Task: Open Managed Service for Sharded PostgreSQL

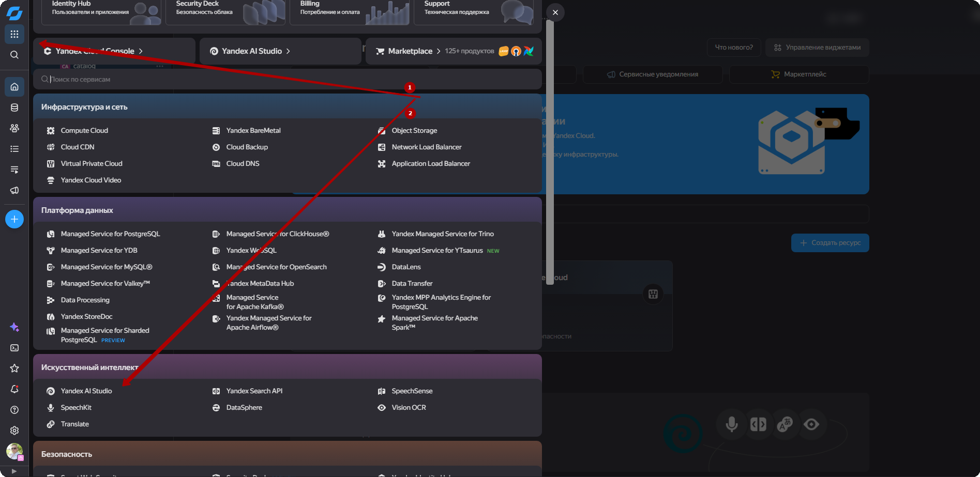Action: click(x=105, y=335)
